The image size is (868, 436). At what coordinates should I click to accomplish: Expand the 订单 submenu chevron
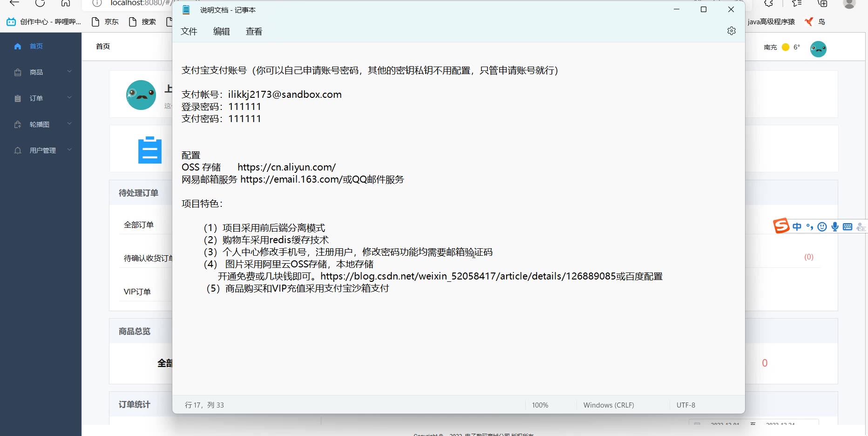click(69, 97)
